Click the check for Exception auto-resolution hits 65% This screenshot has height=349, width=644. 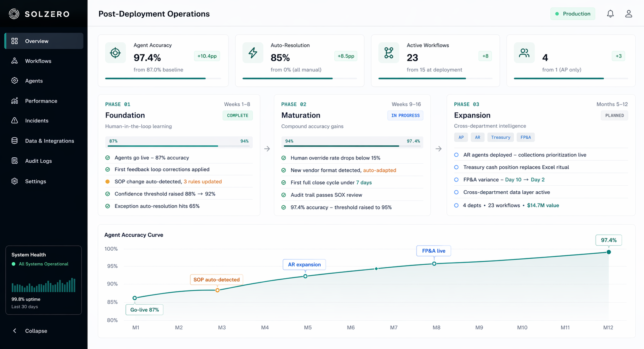pos(108,206)
